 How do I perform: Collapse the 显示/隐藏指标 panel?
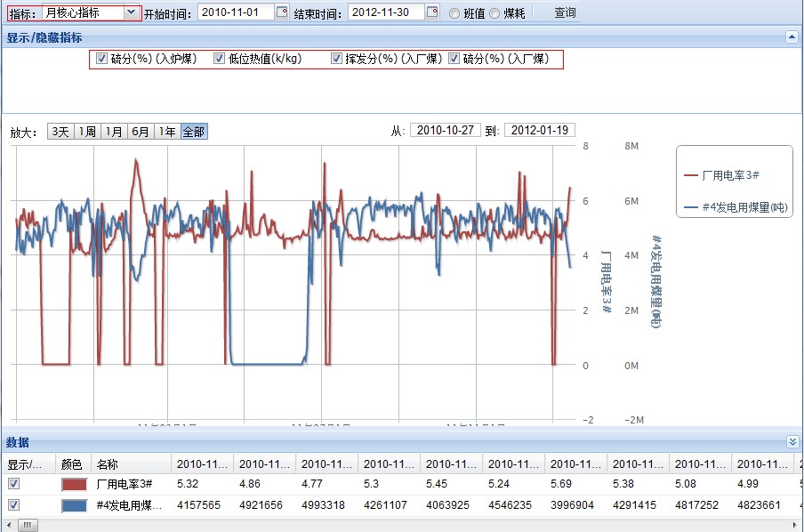[792, 37]
